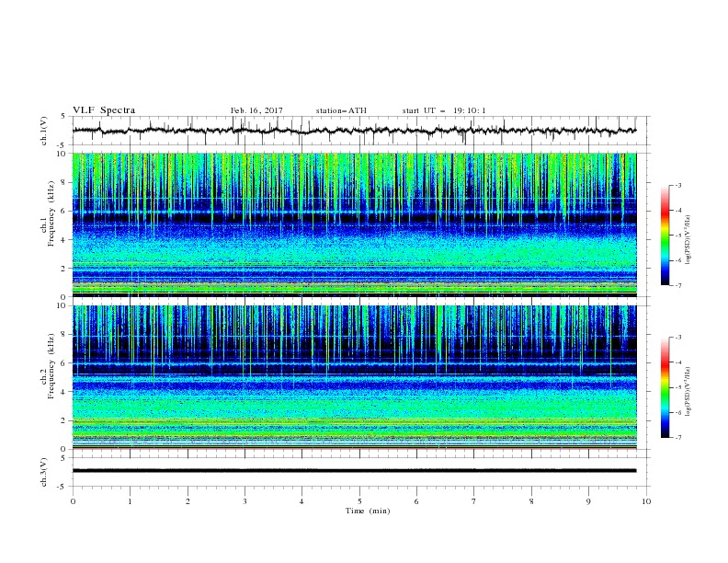Click the ch.2 color bar "-3" tick value
This screenshot has width=728, height=563.
(x=678, y=338)
